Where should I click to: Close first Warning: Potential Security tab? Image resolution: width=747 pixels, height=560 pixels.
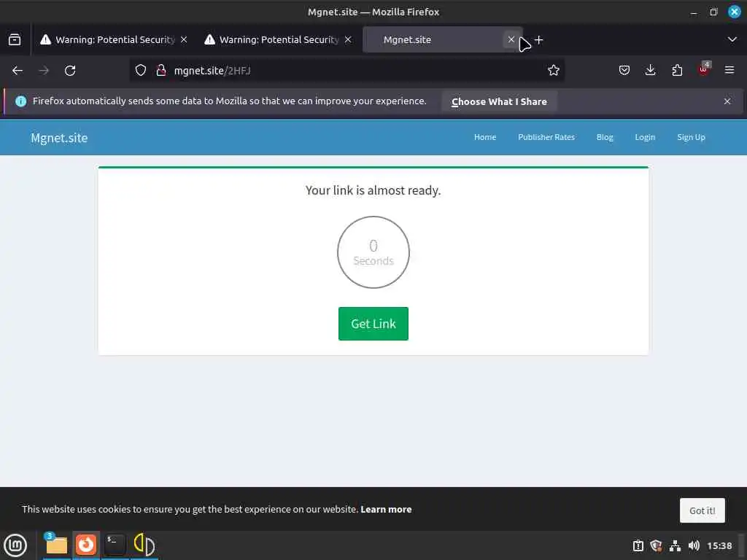184,39
